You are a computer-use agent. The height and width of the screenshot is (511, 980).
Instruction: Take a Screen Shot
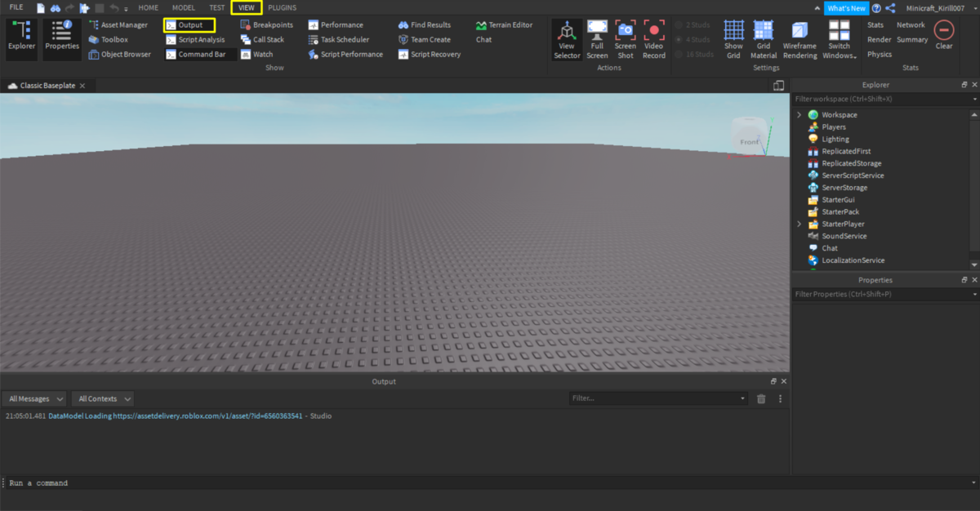tap(626, 39)
